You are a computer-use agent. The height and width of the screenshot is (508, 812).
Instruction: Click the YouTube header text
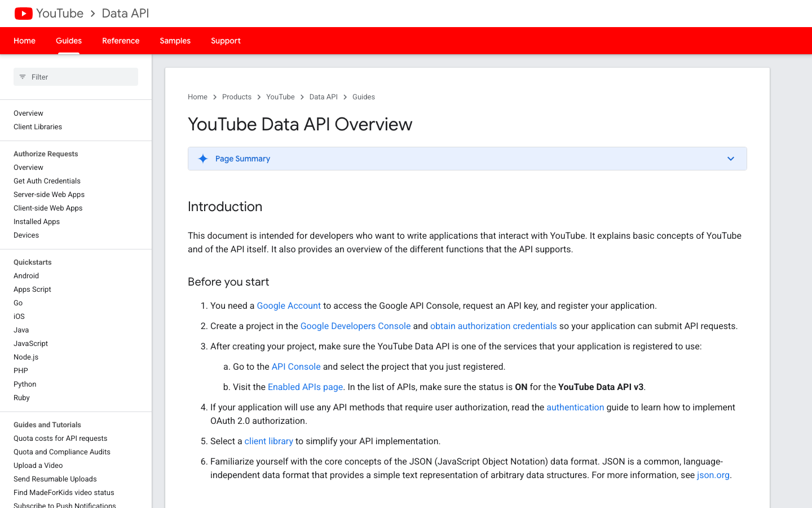click(60, 14)
